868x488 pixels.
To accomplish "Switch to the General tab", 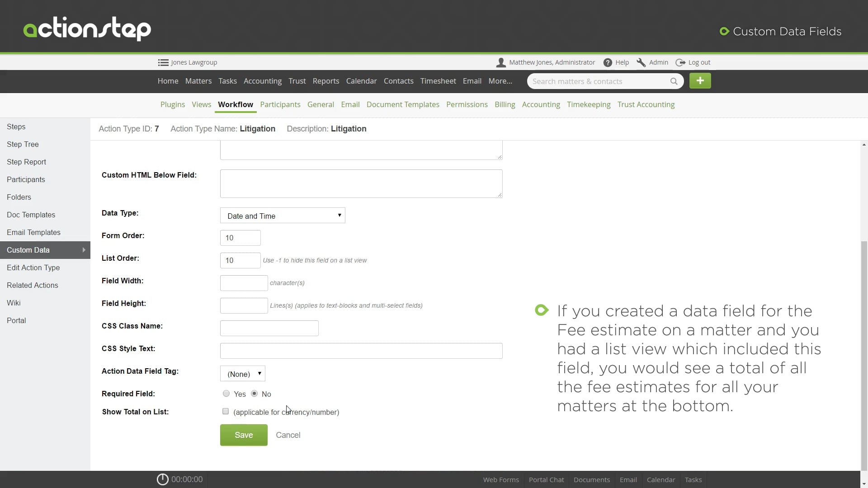I will (321, 104).
